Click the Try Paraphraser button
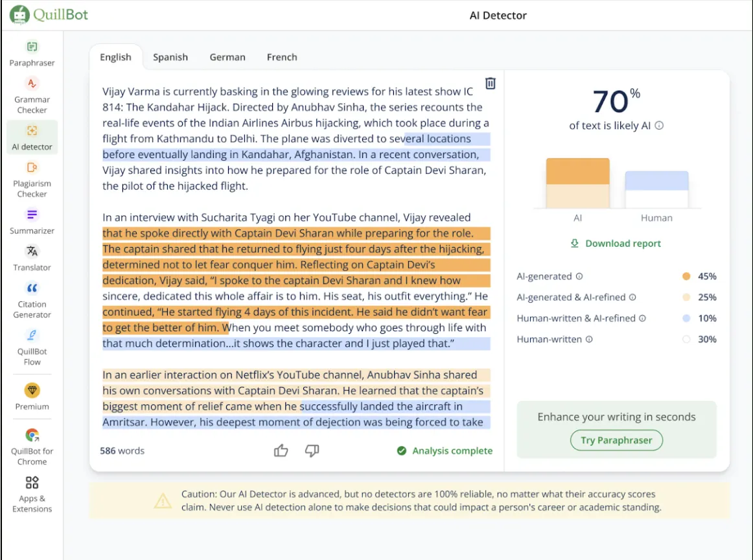Image resolution: width=753 pixels, height=560 pixels. click(616, 440)
